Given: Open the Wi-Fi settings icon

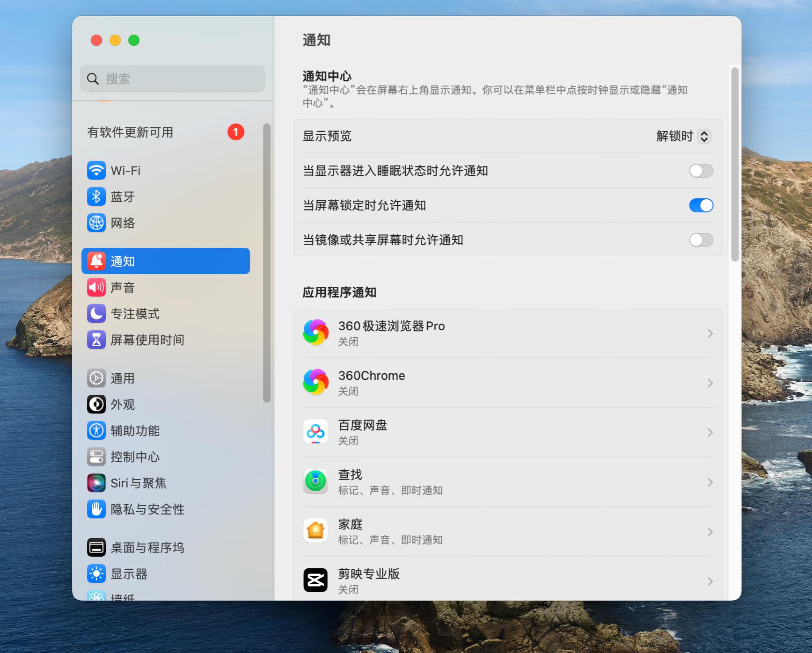Looking at the screenshot, I should pos(96,171).
